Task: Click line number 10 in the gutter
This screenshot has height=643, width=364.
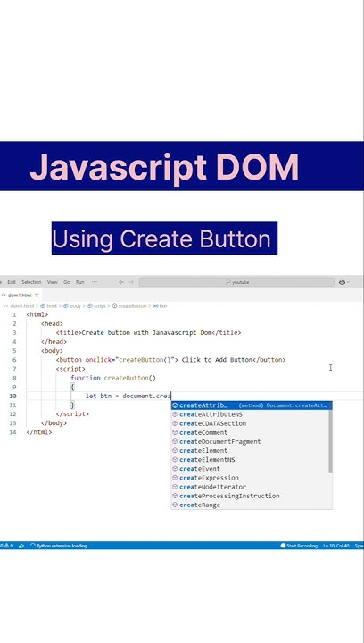Action: pos(12,397)
